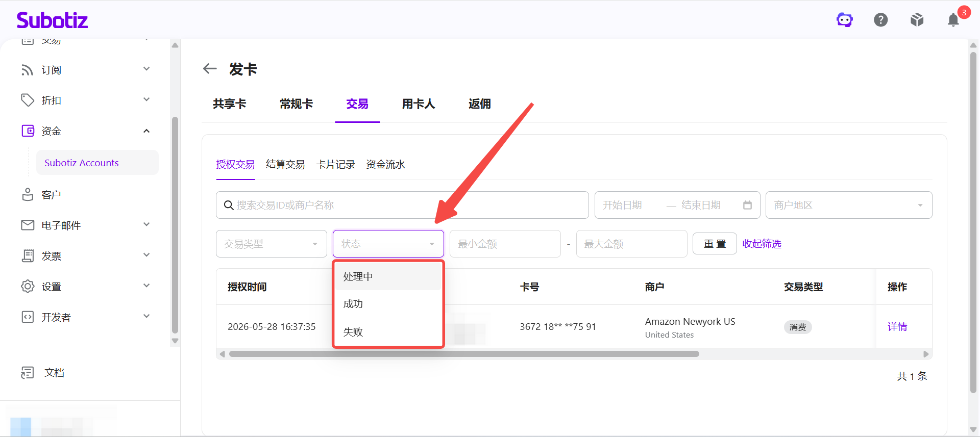Image resolution: width=980 pixels, height=437 pixels.
Task: Click the invoice receipt icon
Action: pos(28,256)
